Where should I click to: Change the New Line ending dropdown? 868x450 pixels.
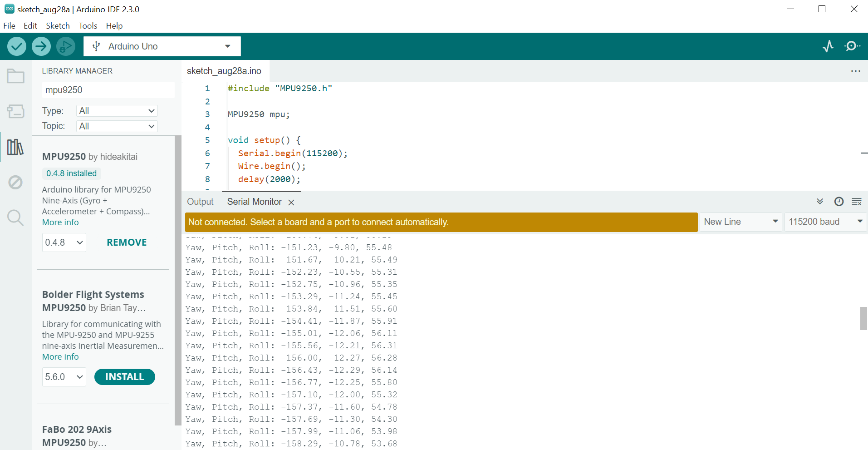point(741,222)
